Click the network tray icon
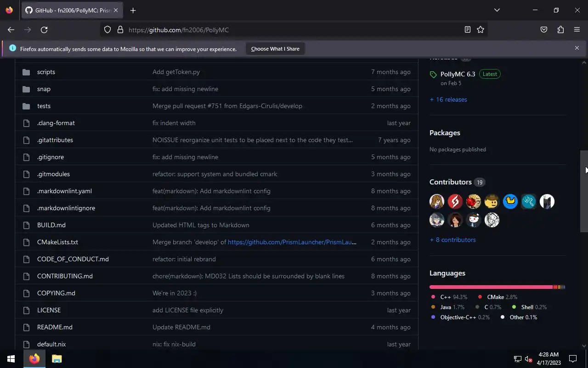 [x=517, y=359]
